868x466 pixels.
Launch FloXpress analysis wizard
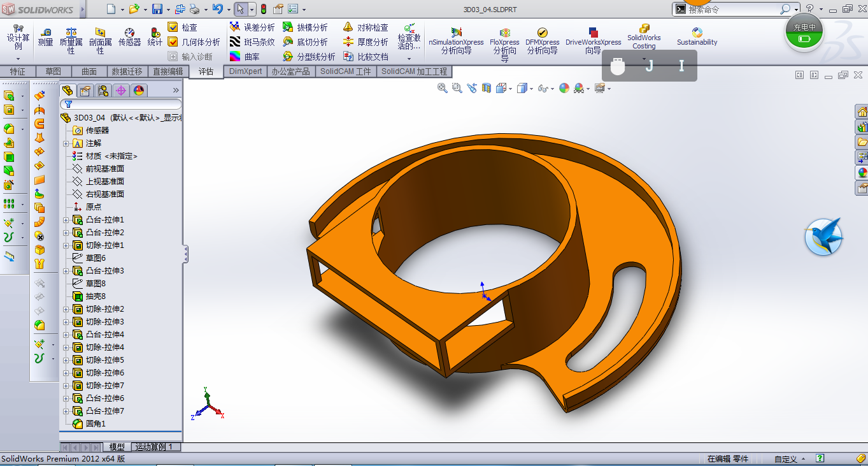click(x=505, y=44)
